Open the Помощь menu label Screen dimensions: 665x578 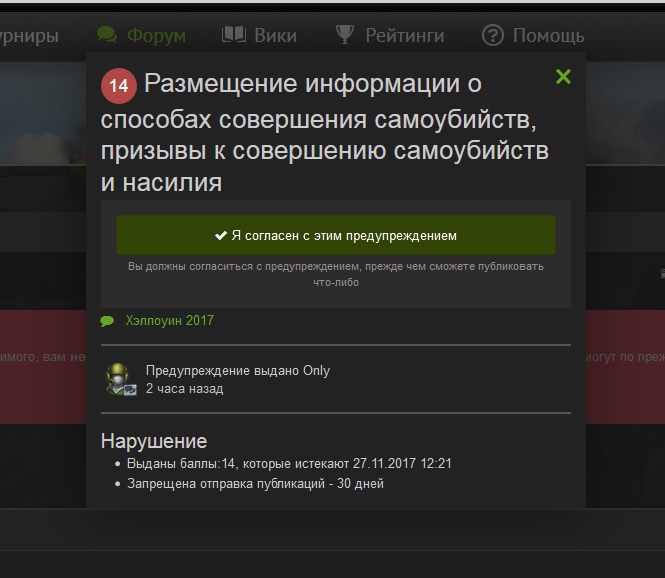click(548, 36)
